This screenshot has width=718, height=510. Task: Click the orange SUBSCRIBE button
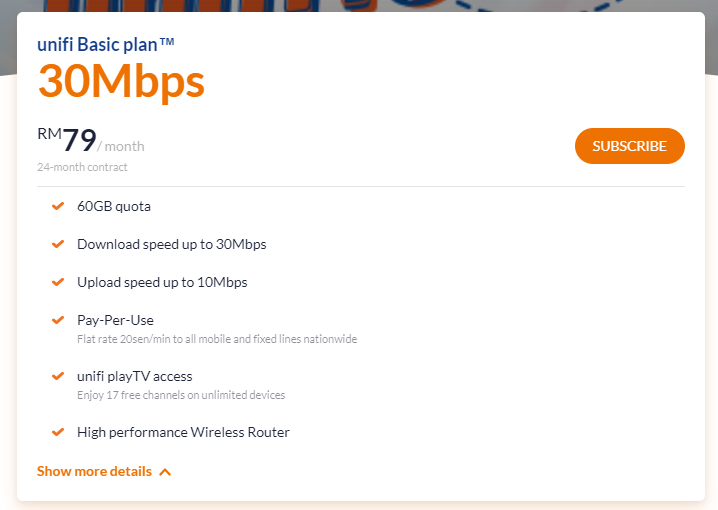(629, 146)
